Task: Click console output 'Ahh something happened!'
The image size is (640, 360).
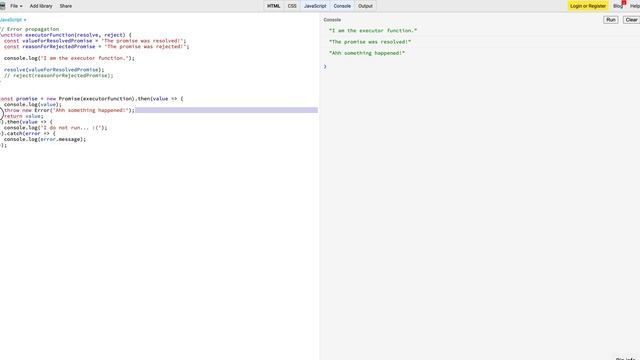Action: click(367, 53)
